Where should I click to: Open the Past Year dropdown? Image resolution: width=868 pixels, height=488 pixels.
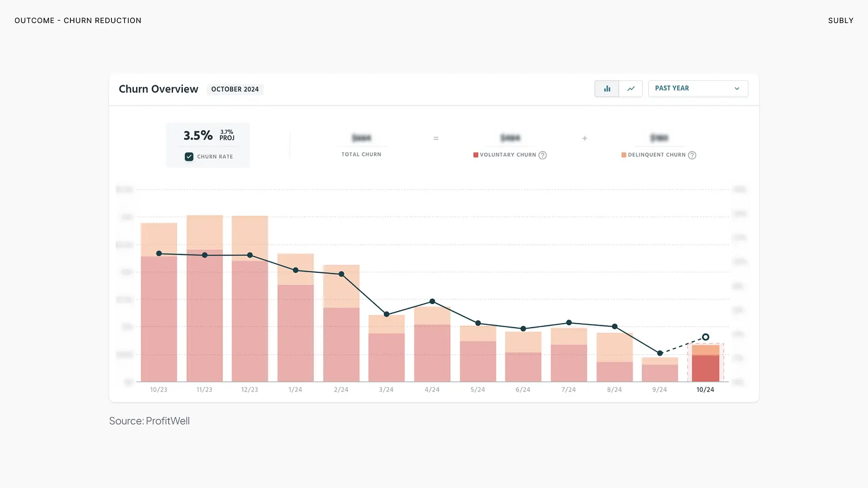(697, 89)
